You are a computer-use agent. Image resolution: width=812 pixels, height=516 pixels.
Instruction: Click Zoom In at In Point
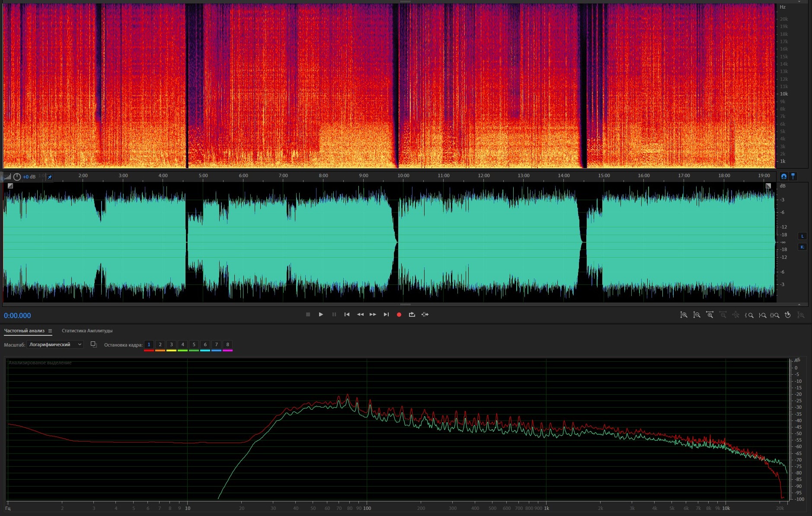point(749,315)
